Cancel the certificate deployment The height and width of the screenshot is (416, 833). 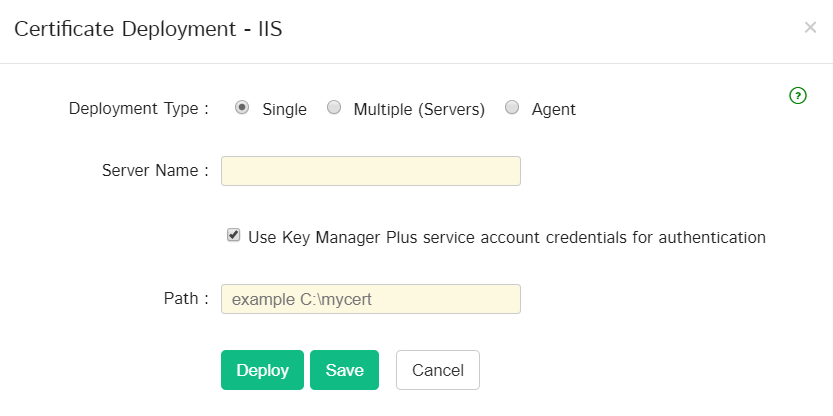click(438, 370)
